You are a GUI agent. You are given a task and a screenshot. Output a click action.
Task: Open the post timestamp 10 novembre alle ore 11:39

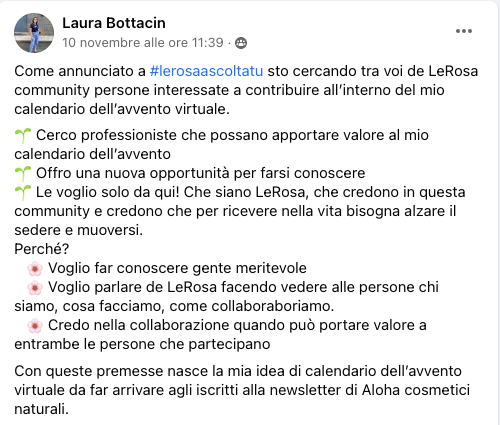[143, 43]
